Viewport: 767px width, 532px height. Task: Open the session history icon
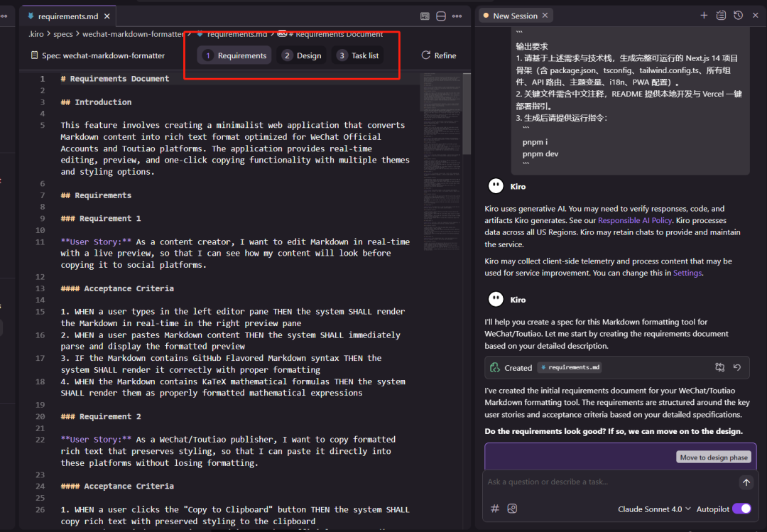click(738, 15)
